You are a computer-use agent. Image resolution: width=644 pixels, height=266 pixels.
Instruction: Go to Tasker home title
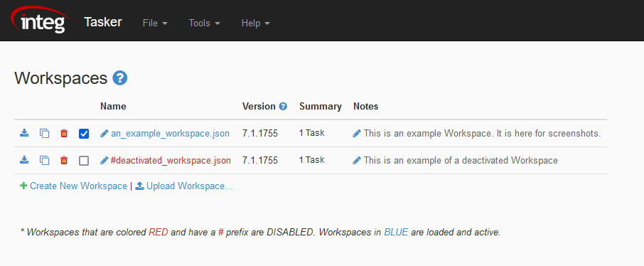pyautogui.click(x=102, y=22)
